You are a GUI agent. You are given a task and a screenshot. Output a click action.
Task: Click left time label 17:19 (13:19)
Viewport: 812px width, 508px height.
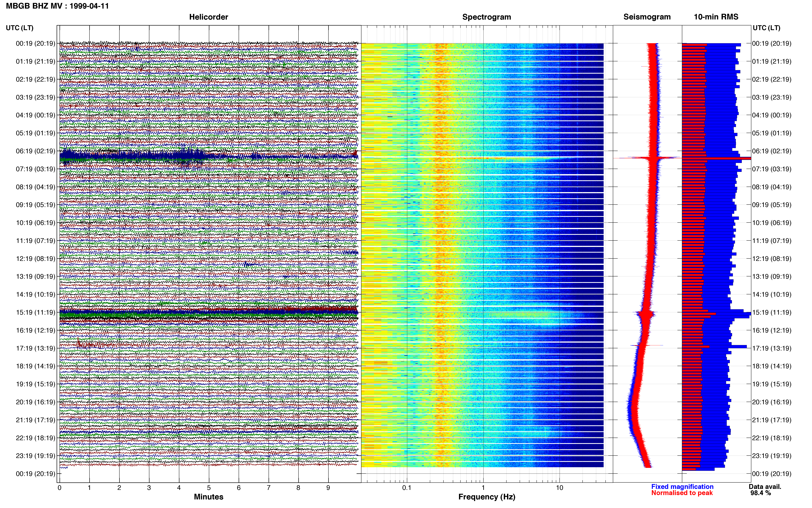pos(35,348)
